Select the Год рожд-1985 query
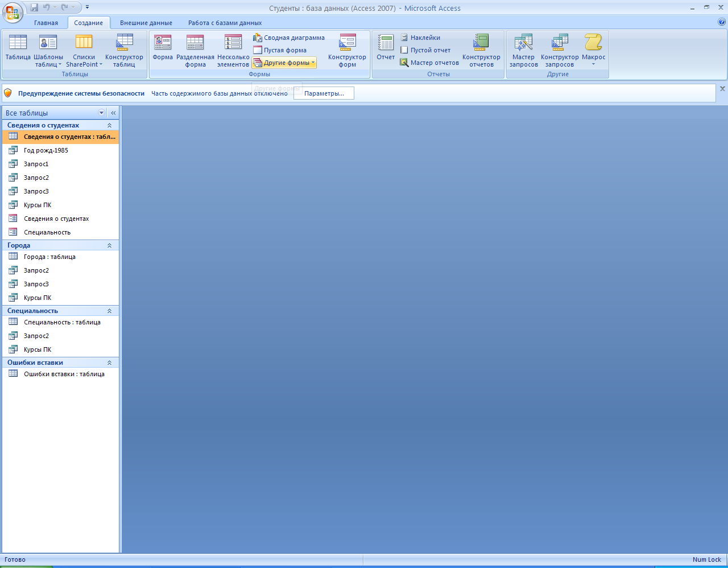The width and height of the screenshot is (728, 568). coord(61,150)
